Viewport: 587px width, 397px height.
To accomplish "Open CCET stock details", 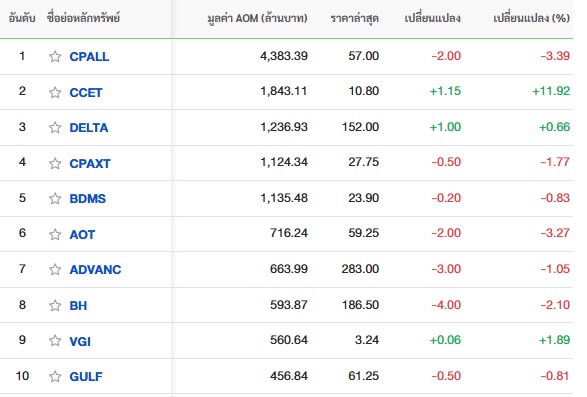I will (x=86, y=92).
